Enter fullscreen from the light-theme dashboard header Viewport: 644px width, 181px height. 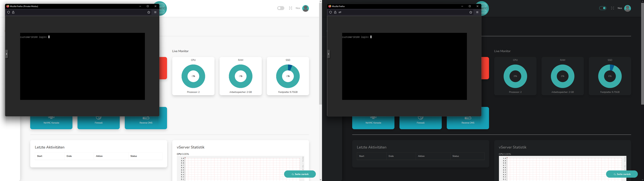coord(290,8)
